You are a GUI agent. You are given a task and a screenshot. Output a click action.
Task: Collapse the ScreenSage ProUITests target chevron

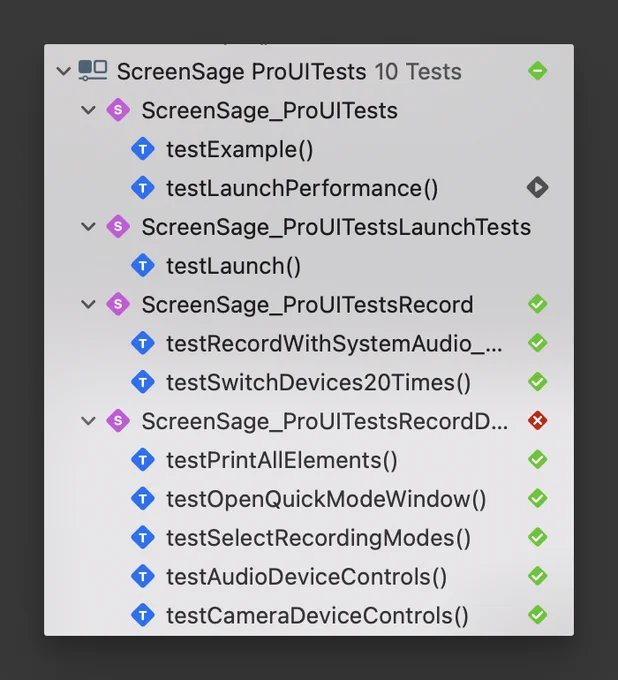click(64, 72)
